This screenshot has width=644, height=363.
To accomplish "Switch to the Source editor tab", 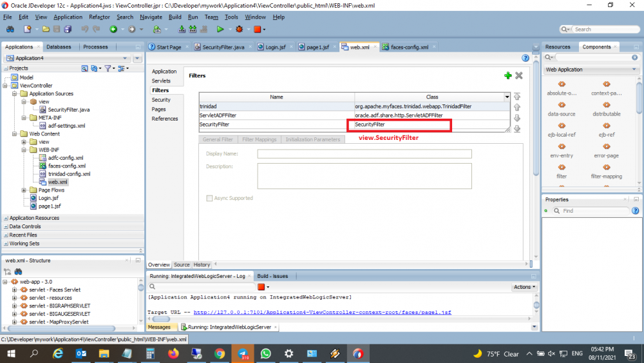I will click(182, 265).
